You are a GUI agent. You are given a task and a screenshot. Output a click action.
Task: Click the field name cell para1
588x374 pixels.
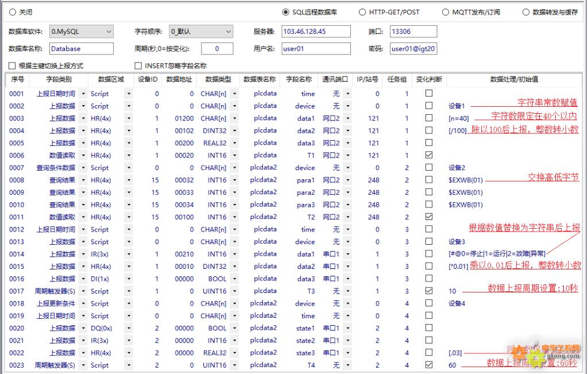[x=305, y=180]
